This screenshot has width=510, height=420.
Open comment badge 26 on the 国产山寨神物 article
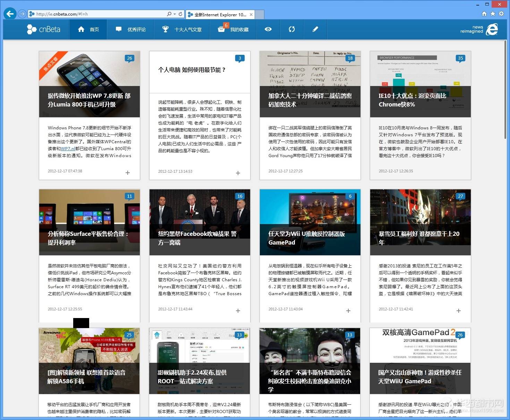(460, 335)
